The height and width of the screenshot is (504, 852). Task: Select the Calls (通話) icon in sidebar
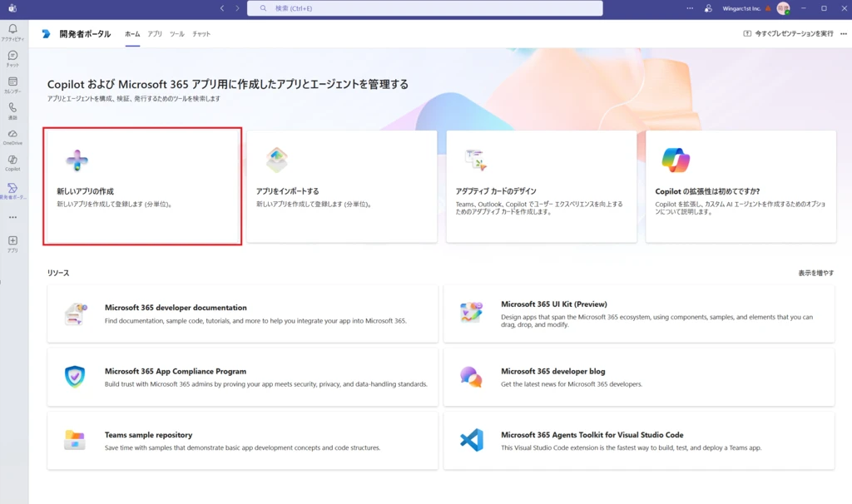coord(12,111)
